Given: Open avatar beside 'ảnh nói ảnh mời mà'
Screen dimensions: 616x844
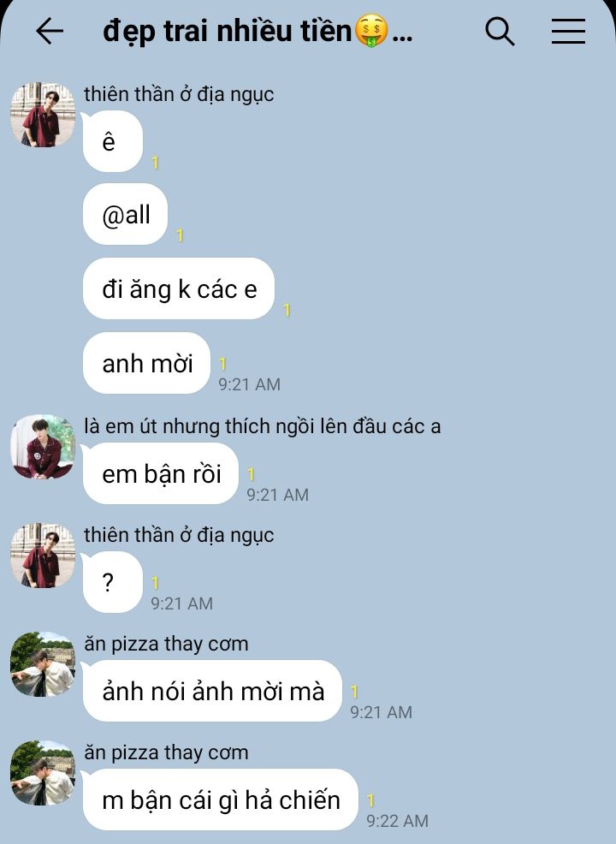Looking at the screenshot, I should point(43,664).
